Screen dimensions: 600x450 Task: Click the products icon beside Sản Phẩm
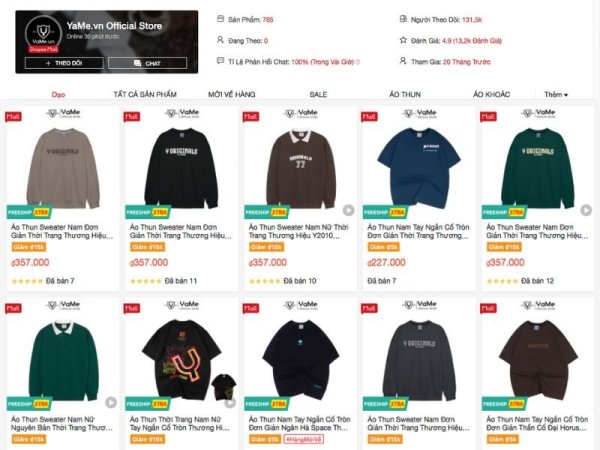[220, 18]
